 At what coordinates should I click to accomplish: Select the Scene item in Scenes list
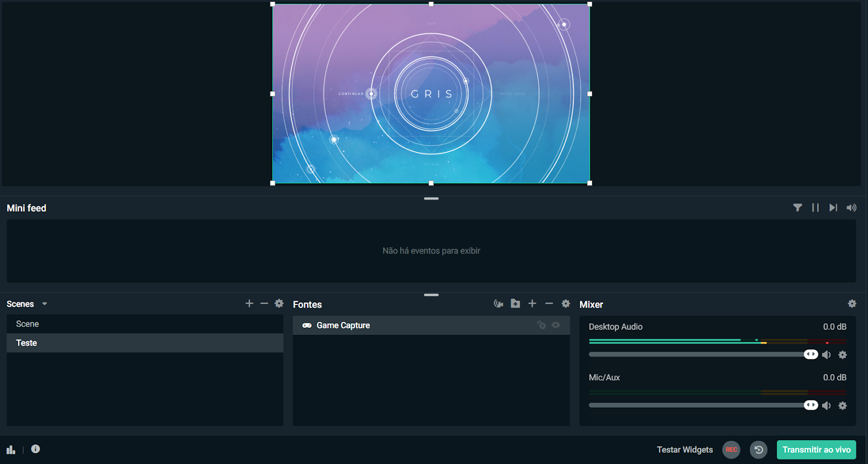(145, 324)
